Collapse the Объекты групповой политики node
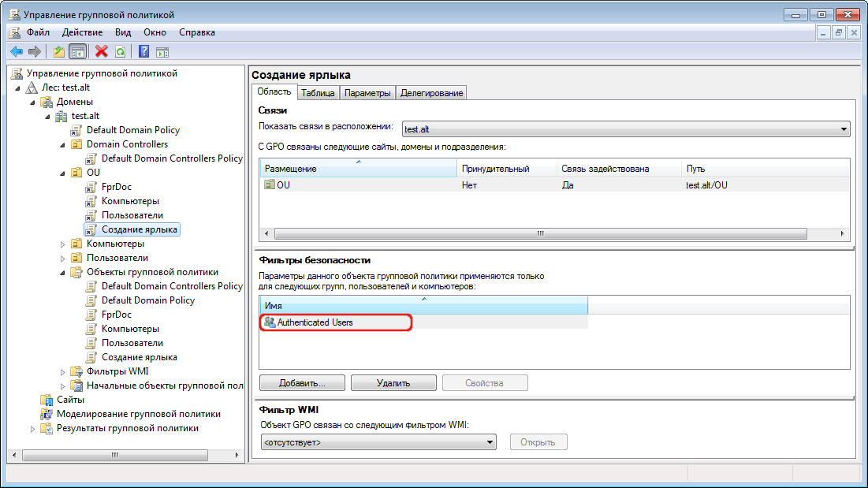 point(62,273)
